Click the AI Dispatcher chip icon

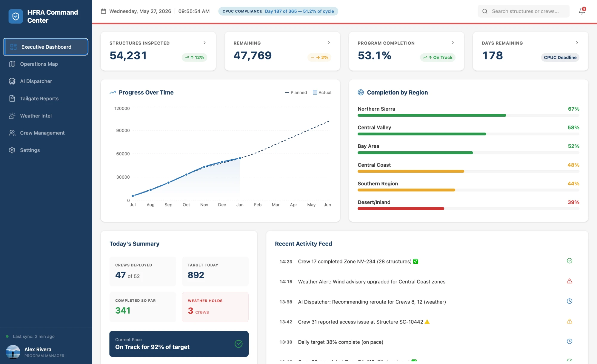[12, 81]
